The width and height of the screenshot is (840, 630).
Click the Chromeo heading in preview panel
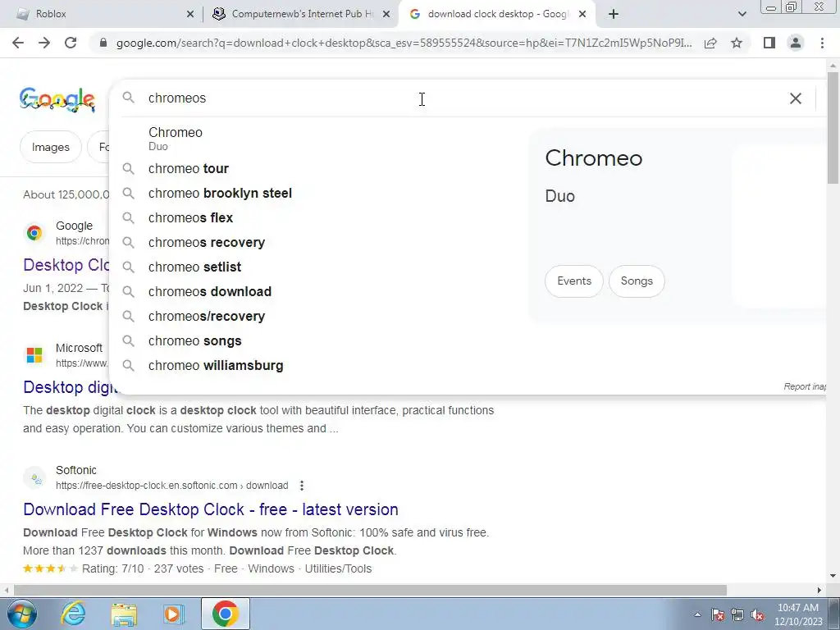594,158
